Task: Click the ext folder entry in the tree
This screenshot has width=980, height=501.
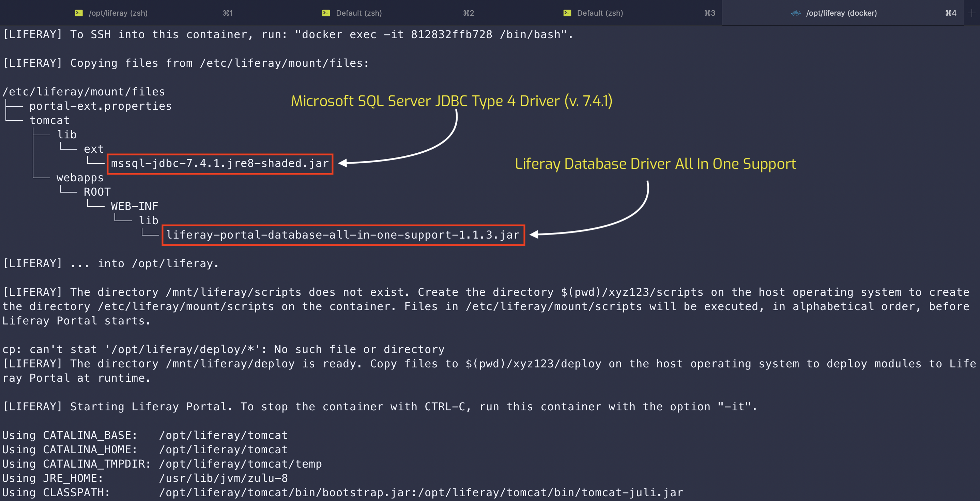Action: (x=94, y=149)
